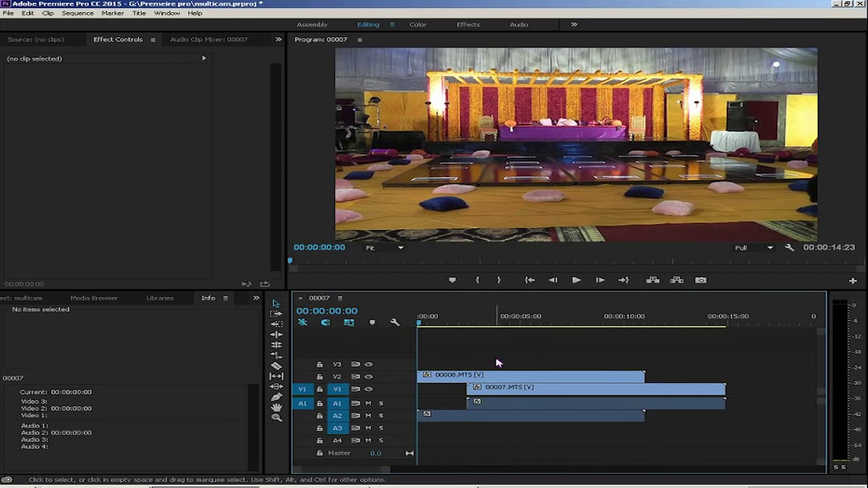Show more workspaces overflow chevron
This screenshot has width=868, height=488.
pos(574,24)
